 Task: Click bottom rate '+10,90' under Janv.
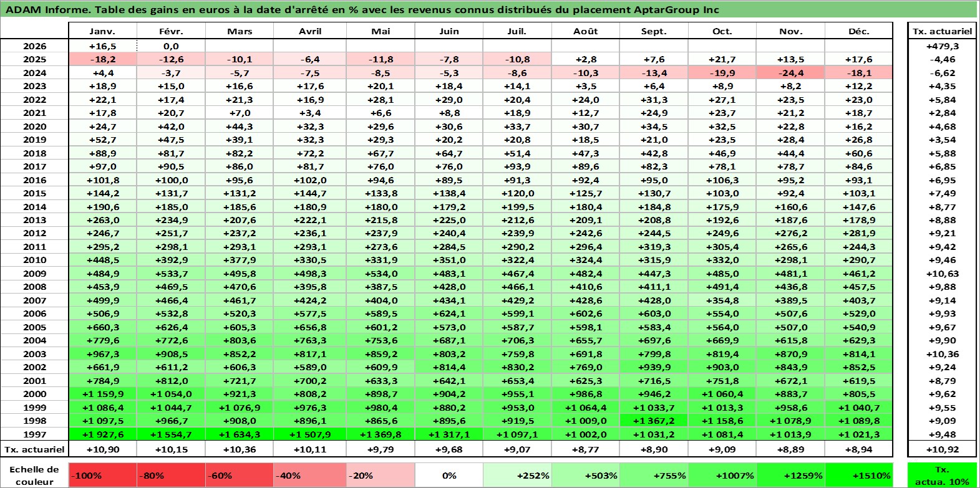click(x=102, y=449)
